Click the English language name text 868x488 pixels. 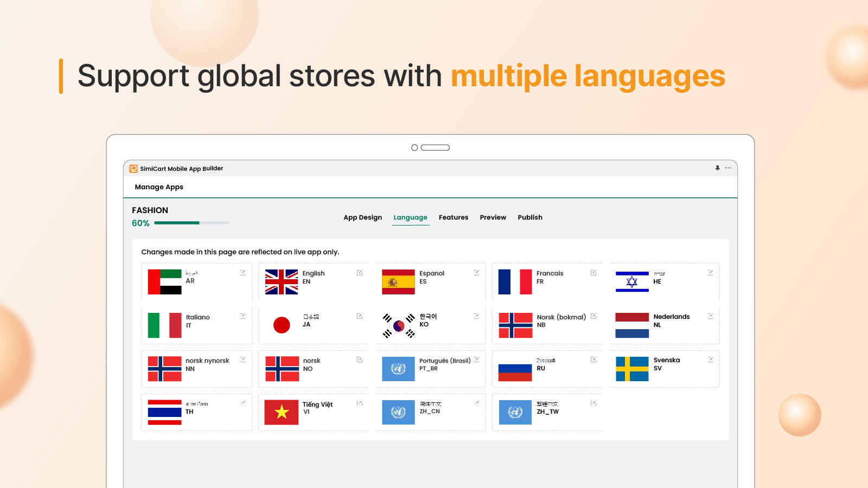pos(314,273)
